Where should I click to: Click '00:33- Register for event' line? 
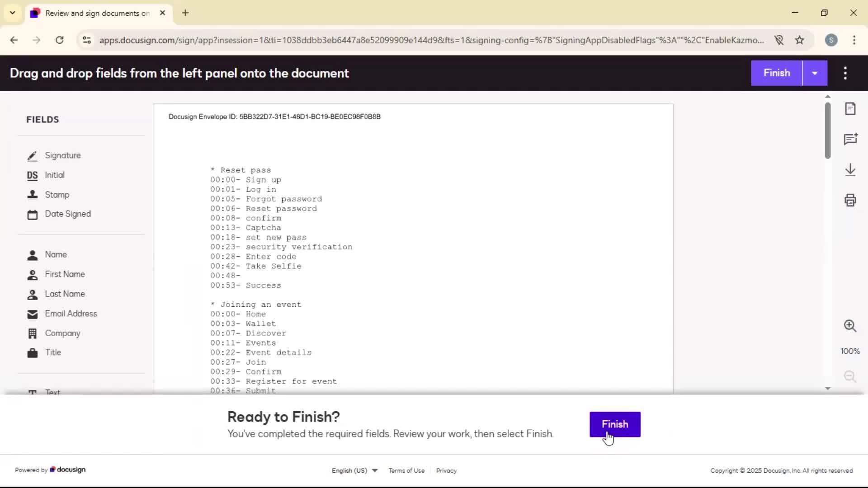(x=274, y=381)
